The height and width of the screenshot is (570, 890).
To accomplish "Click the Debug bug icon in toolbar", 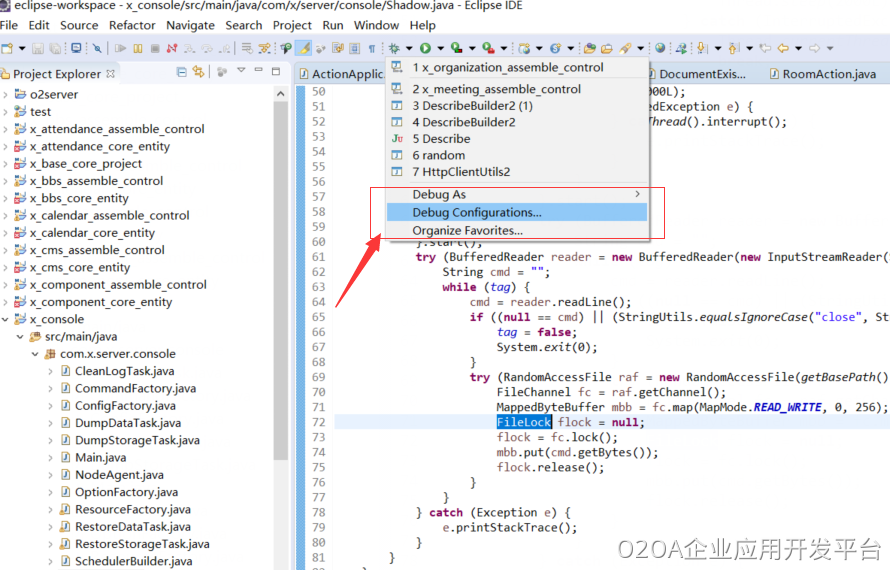I will (x=394, y=48).
